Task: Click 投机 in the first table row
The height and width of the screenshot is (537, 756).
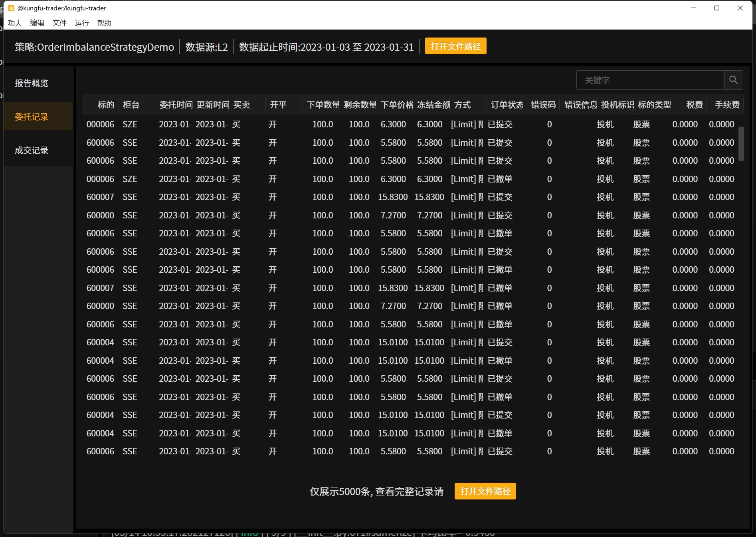Action: tap(605, 124)
